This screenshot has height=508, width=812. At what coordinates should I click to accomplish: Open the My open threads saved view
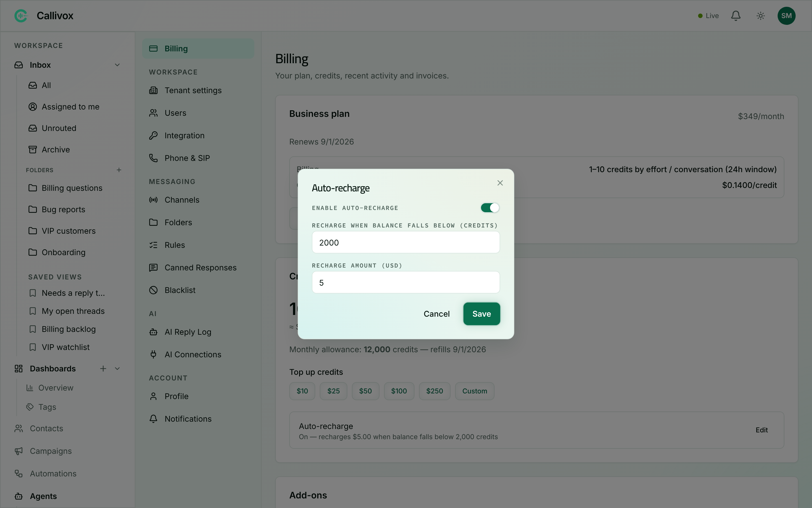pyautogui.click(x=74, y=311)
